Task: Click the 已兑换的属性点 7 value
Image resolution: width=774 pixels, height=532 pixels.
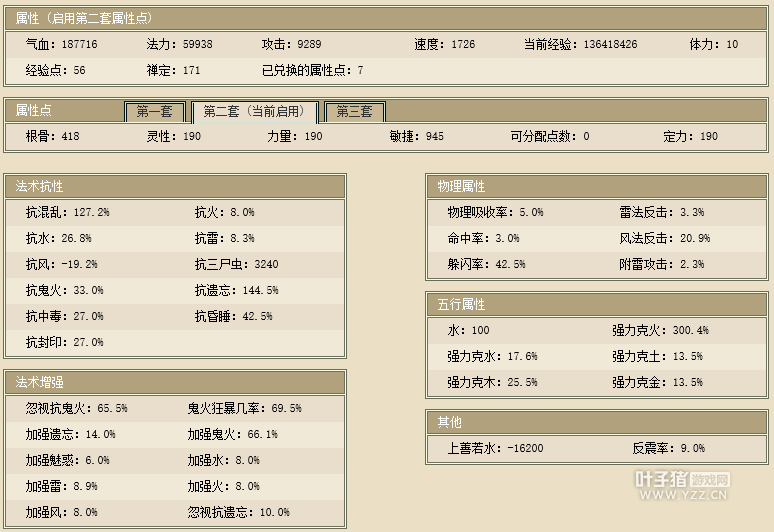Action: tap(312, 71)
